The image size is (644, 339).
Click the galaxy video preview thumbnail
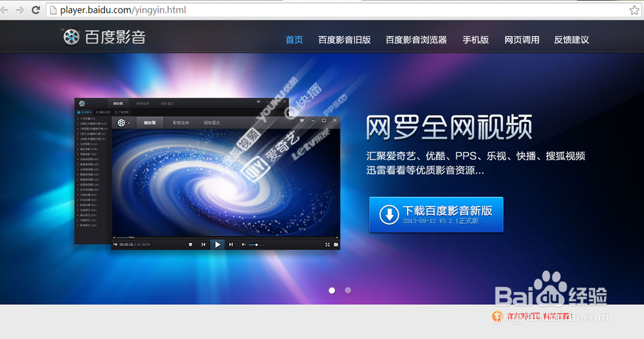coord(225,183)
